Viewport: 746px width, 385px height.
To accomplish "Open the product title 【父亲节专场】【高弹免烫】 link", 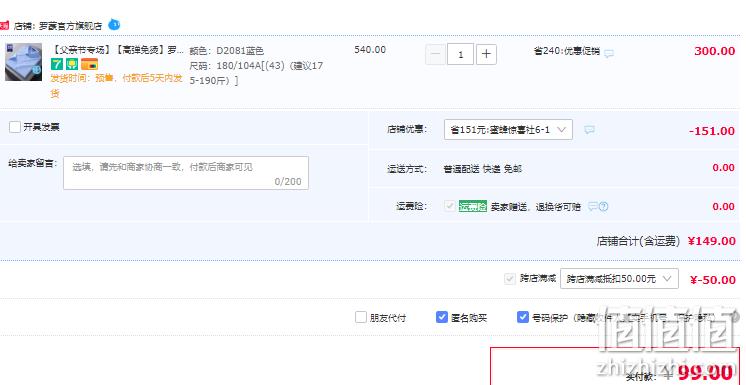I will tap(117, 50).
